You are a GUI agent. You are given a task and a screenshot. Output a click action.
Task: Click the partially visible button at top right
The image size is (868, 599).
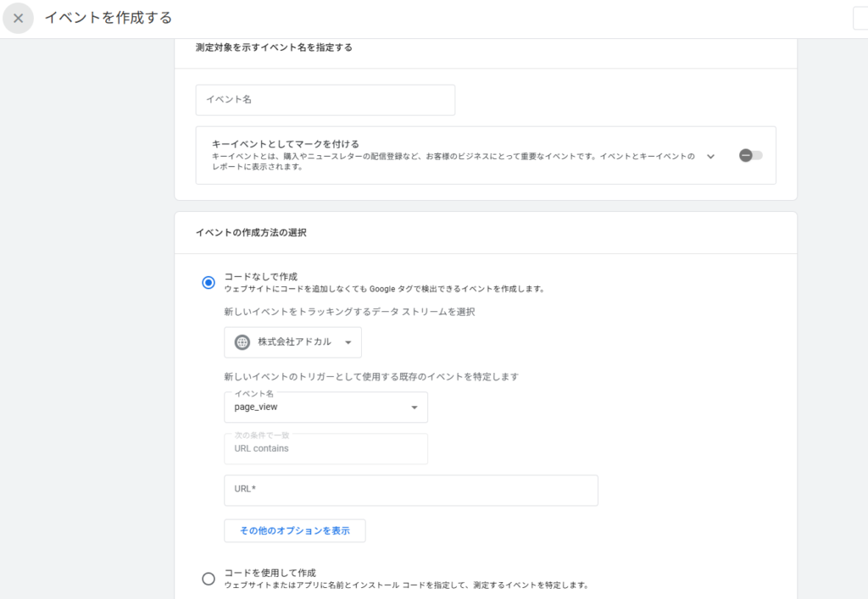[860, 19]
